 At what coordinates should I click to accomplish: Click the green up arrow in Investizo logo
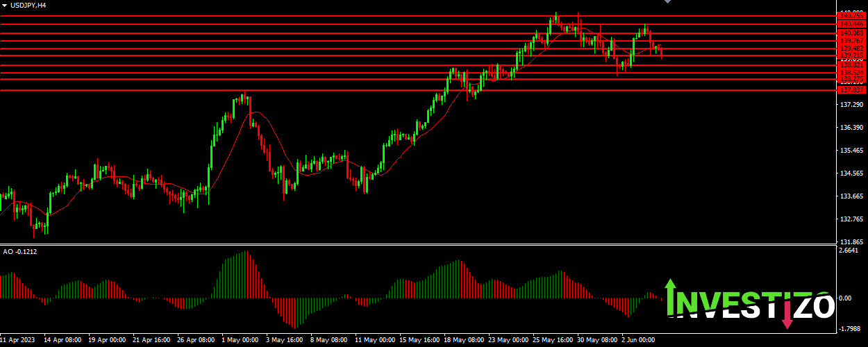tap(670, 295)
